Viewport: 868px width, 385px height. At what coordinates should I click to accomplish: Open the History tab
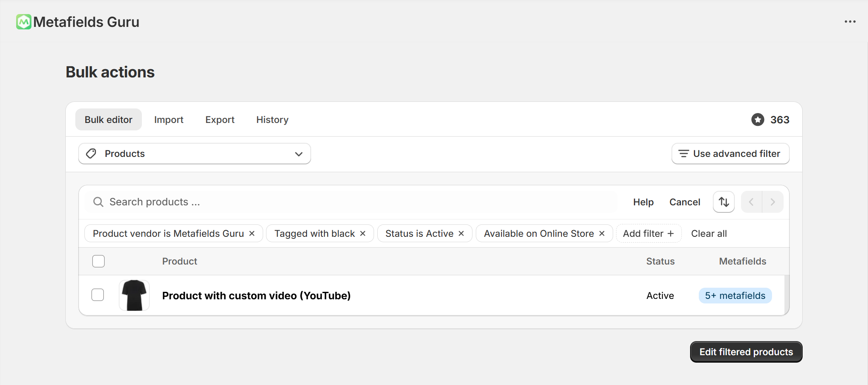pyautogui.click(x=272, y=120)
